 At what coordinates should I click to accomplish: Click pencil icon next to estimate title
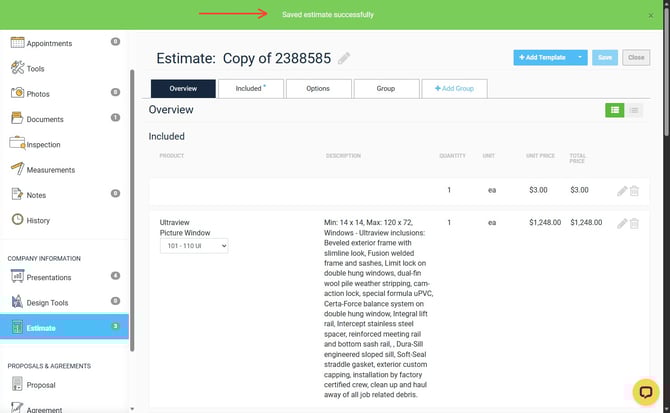(x=344, y=58)
